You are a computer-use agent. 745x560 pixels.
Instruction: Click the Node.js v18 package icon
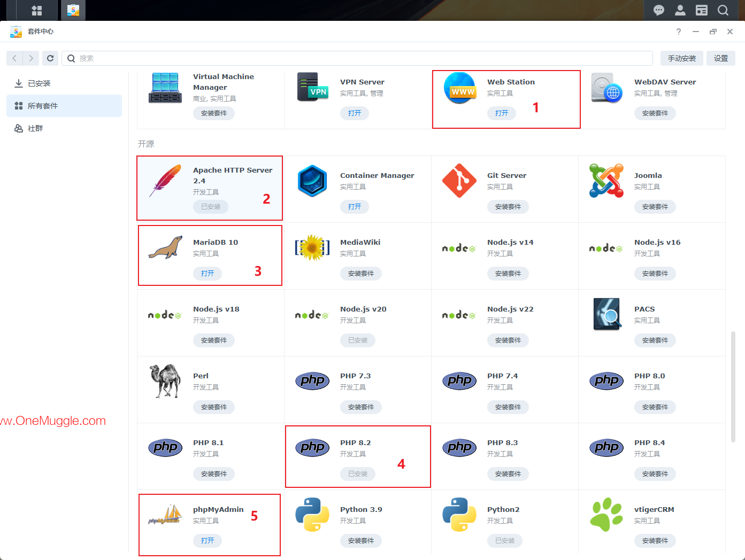click(165, 315)
